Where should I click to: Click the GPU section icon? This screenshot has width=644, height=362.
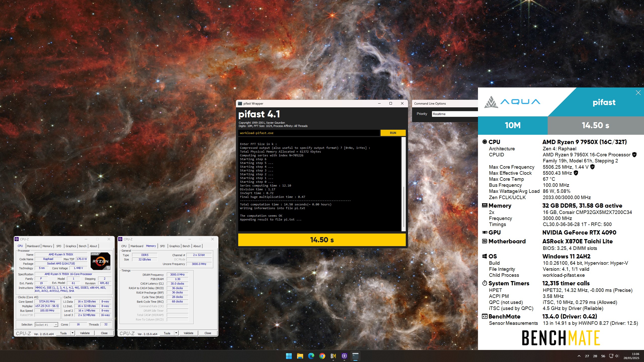point(485,232)
